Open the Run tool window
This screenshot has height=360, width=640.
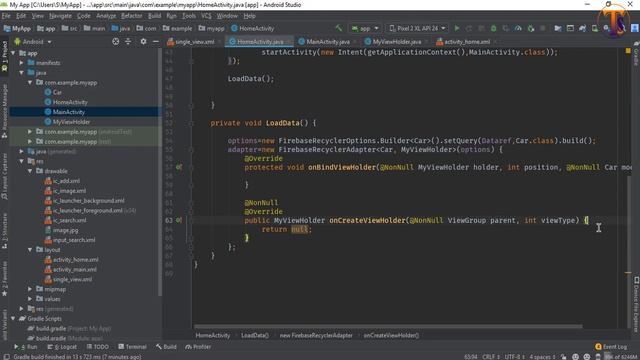coord(25,347)
